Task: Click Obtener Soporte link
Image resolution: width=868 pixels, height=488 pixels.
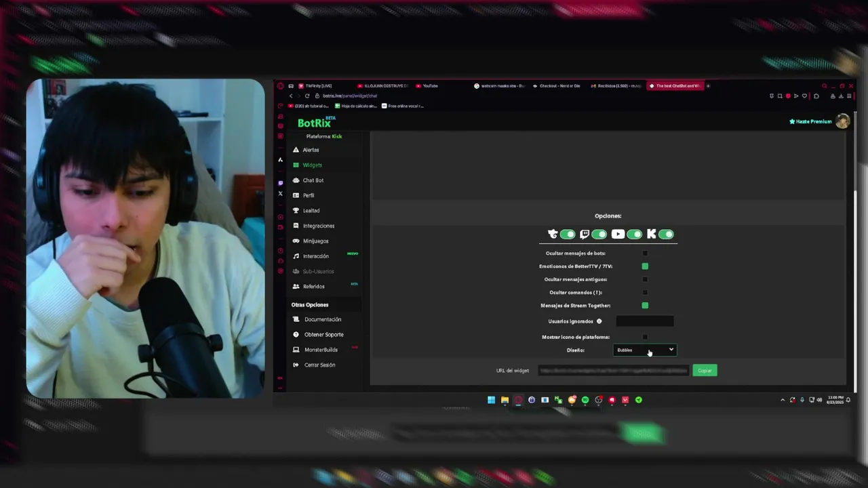Action: (319, 334)
